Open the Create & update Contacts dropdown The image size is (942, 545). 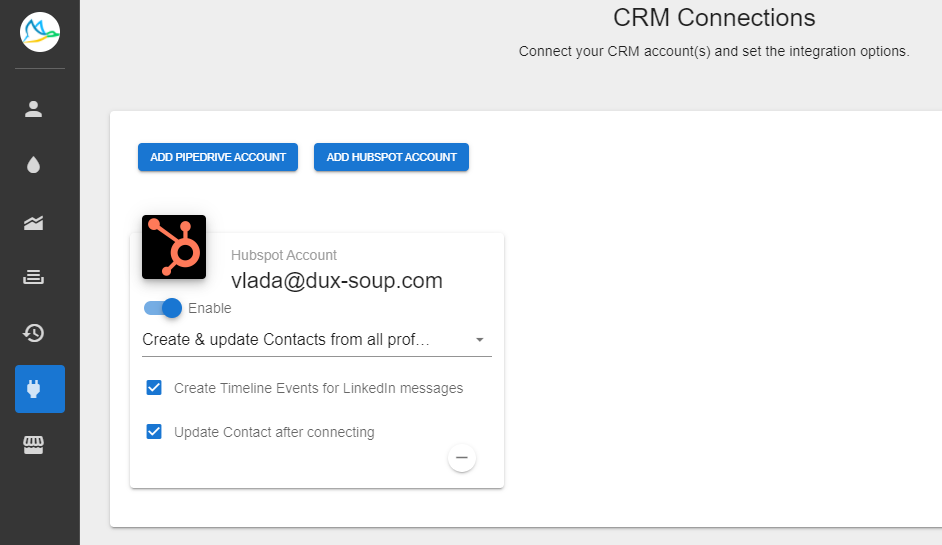tap(317, 340)
